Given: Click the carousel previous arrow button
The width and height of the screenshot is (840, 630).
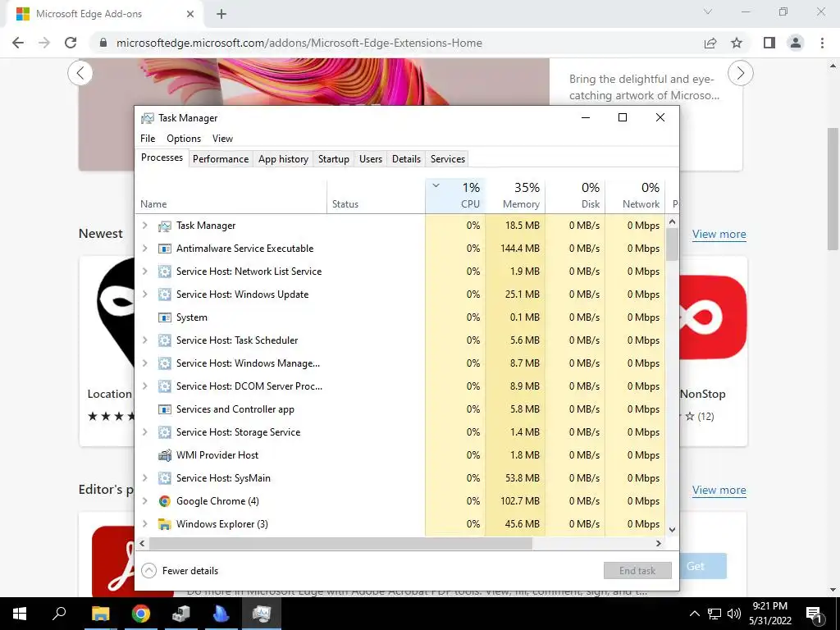Looking at the screenshot, I should (80, 73).
